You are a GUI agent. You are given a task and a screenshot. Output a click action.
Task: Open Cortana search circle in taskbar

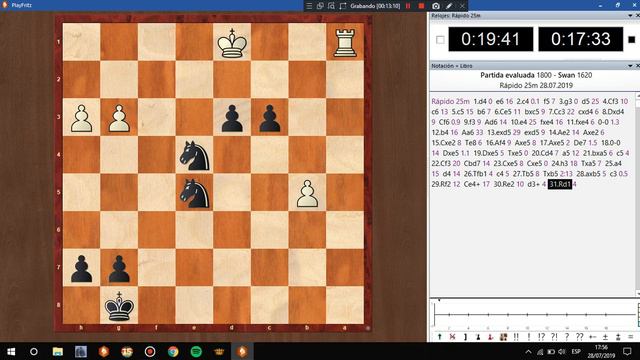click(x=34, y=351)
